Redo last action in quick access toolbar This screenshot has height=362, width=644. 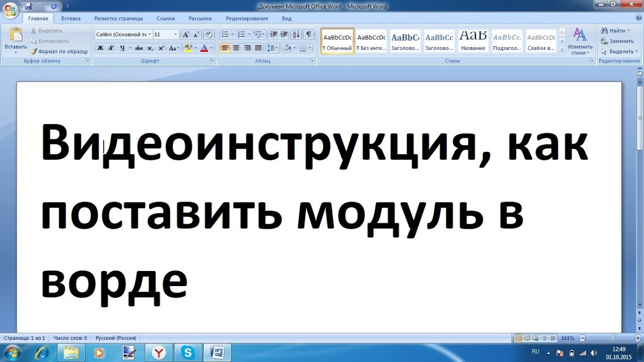[x=54, y=6]
